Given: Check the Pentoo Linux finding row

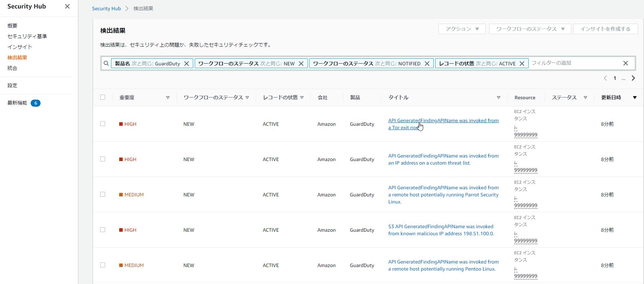Looking at the screenshot, I should click(x=103, y=265).
